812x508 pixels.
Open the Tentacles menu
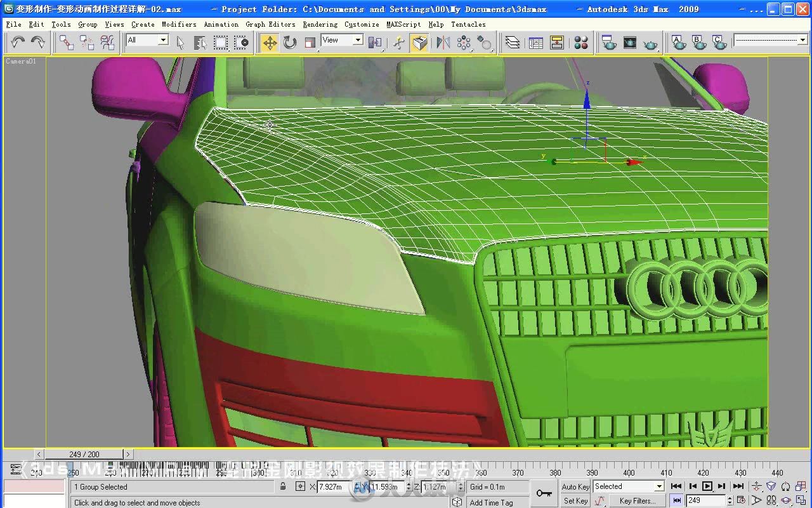click(x=468, y=24)
